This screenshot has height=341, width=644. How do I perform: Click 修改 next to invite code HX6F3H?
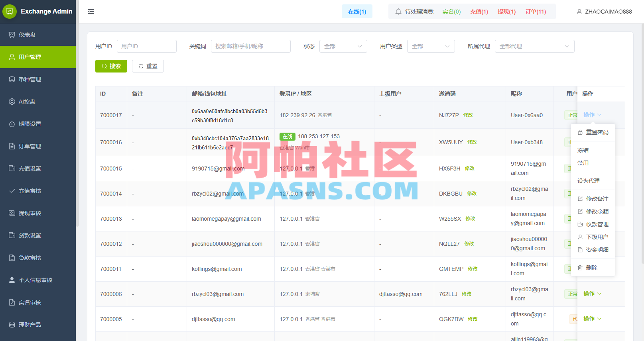click(x=470, y=169)
